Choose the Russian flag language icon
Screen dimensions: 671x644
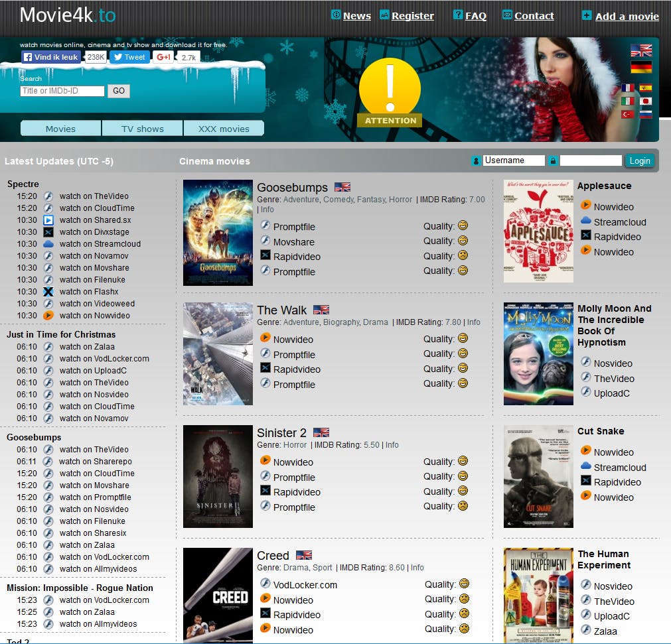click(x=646, y=115)
